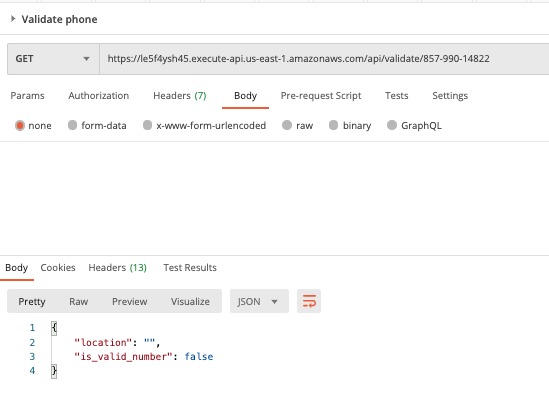549x410 pixels.
Task: Toggle the word wrap icon button
Action: 308,301
